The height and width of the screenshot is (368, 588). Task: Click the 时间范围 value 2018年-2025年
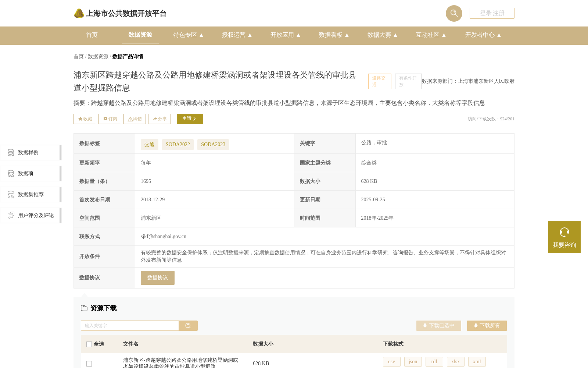point(377,218)
